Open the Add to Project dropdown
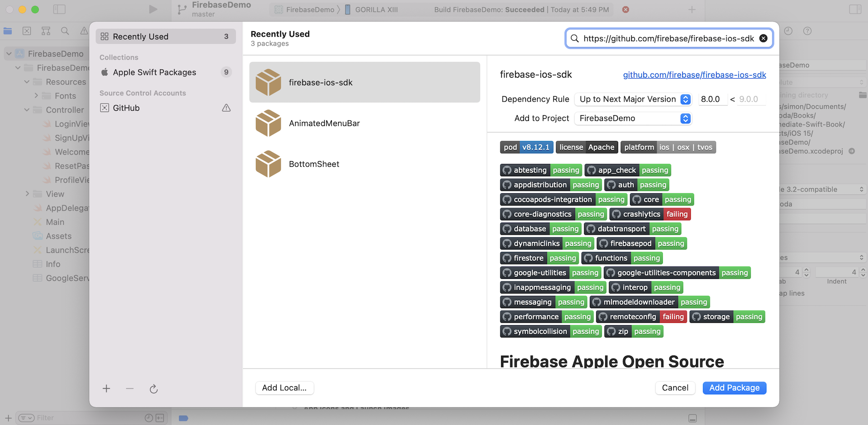868x425 pixels. (633, 118)
